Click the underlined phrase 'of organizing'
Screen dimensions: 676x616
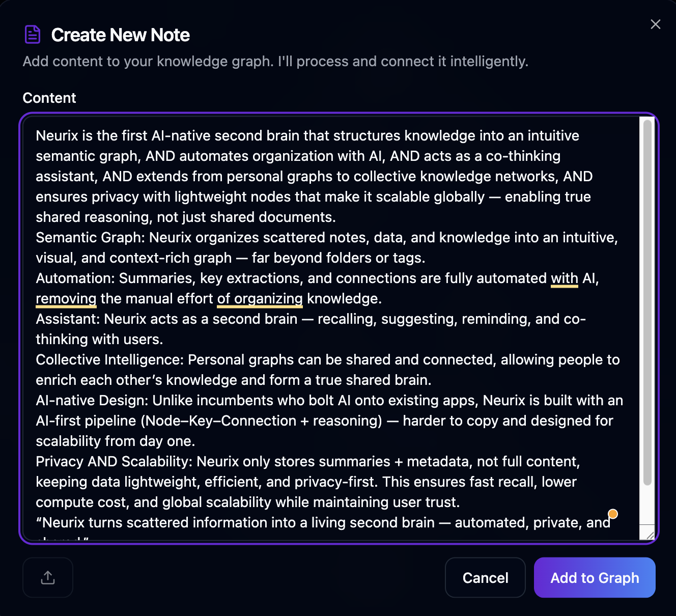pyautogui.click(x=260, y=299)
